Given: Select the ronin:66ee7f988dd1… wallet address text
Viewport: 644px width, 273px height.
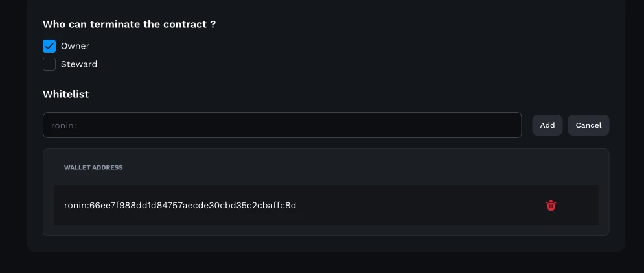Looking at the screenshot, I should click(180, 205).
